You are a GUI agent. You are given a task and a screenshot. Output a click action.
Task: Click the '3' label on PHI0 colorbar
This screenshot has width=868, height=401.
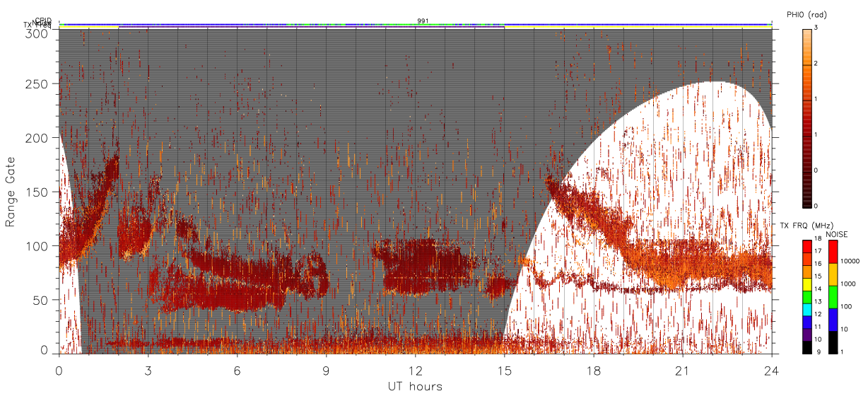pos(816,29)
